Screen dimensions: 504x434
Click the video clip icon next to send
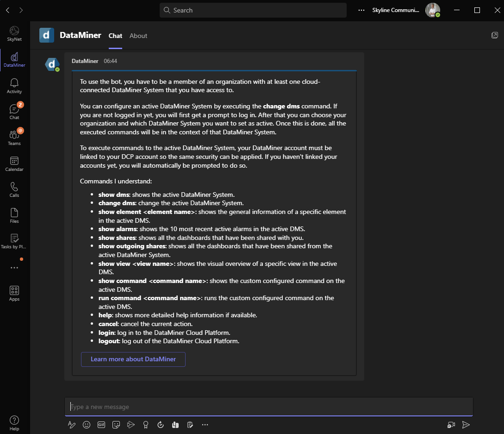point(451,425)
